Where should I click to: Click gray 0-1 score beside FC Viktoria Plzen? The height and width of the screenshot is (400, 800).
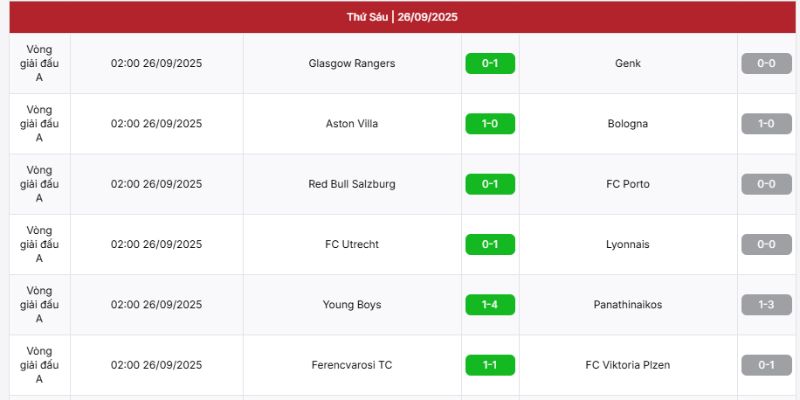pyautogui.click(x=766, y=365)
